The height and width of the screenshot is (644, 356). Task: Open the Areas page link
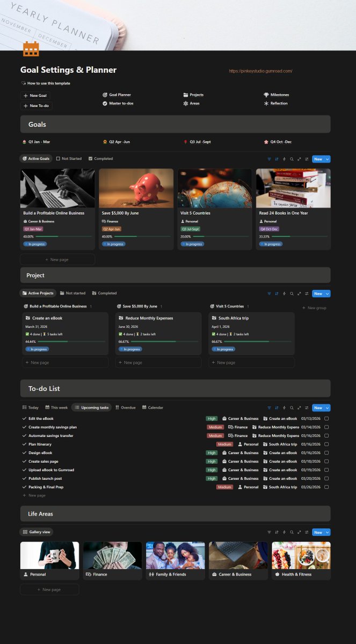click(191, 104)
